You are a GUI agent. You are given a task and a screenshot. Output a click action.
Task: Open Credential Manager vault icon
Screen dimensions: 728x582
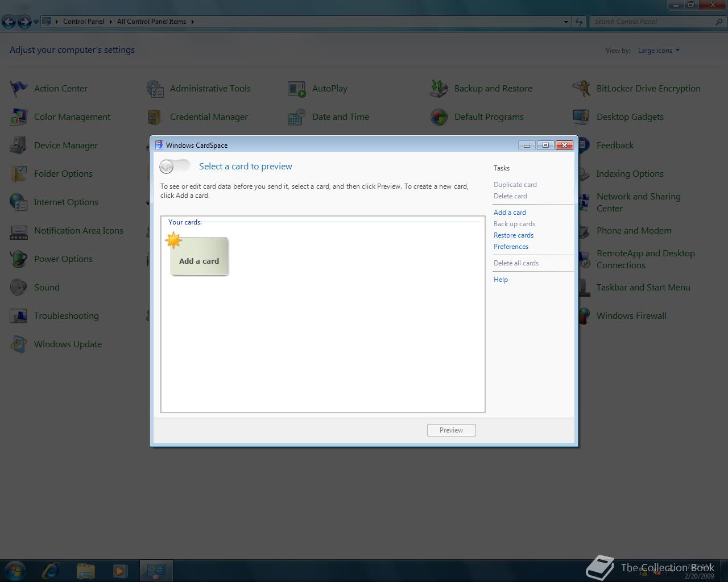155,117
